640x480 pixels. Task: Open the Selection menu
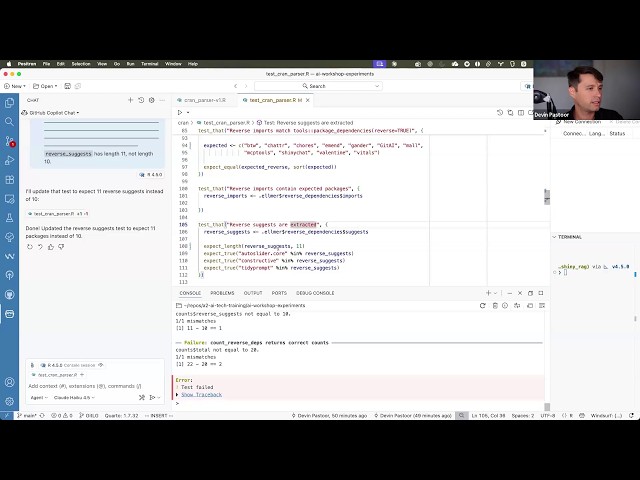click(x=81, y=64)
